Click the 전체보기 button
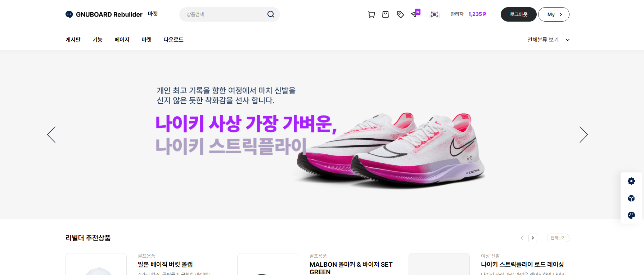Viewport: 644px width, 275px height. [x=558, y=238]
